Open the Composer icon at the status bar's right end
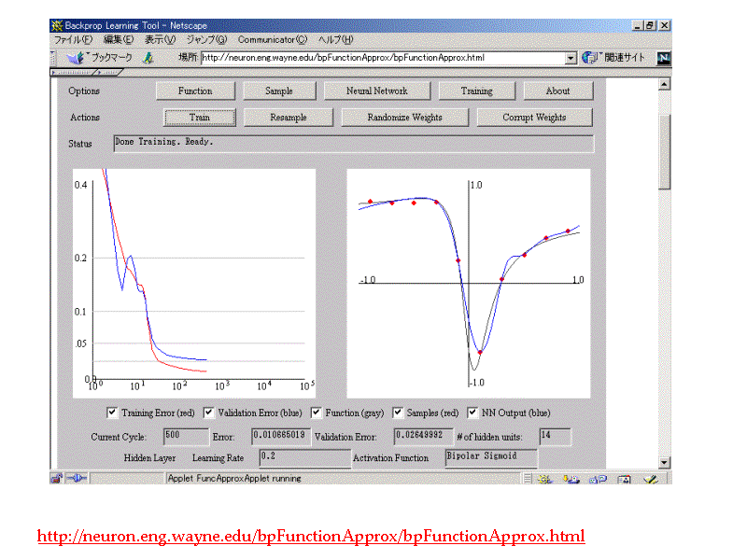 [x=651, y=479]
